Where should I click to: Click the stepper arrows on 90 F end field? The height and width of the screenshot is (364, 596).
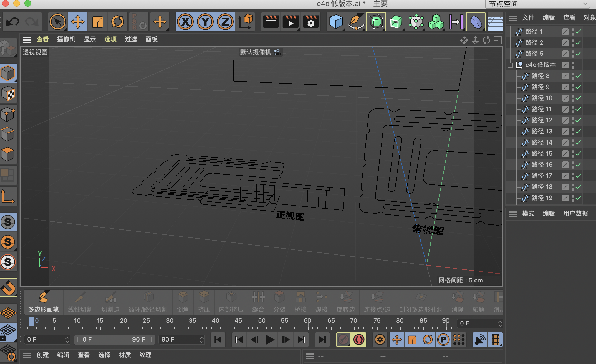[x=202, y=340]
